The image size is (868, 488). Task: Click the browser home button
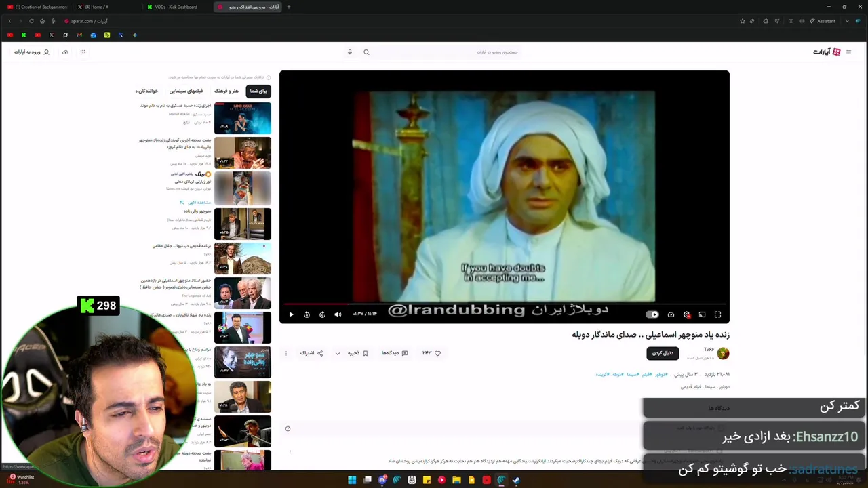tap(42, 21)
